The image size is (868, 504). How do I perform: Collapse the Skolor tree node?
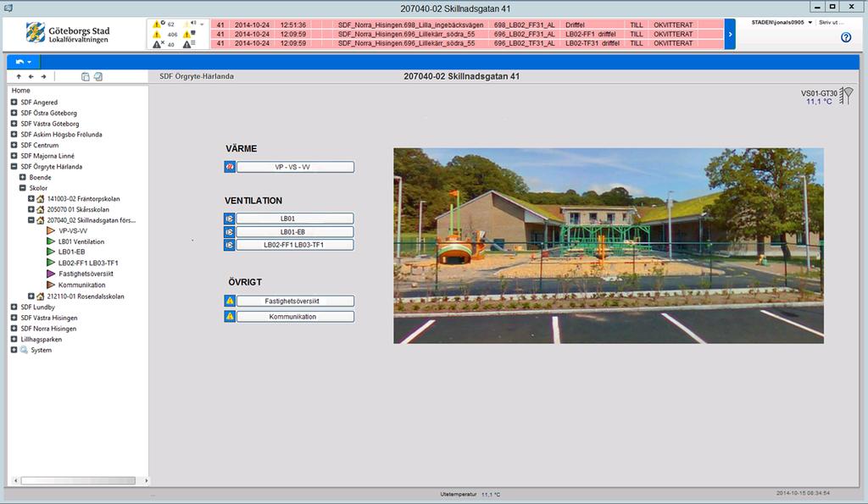[23, 187]
